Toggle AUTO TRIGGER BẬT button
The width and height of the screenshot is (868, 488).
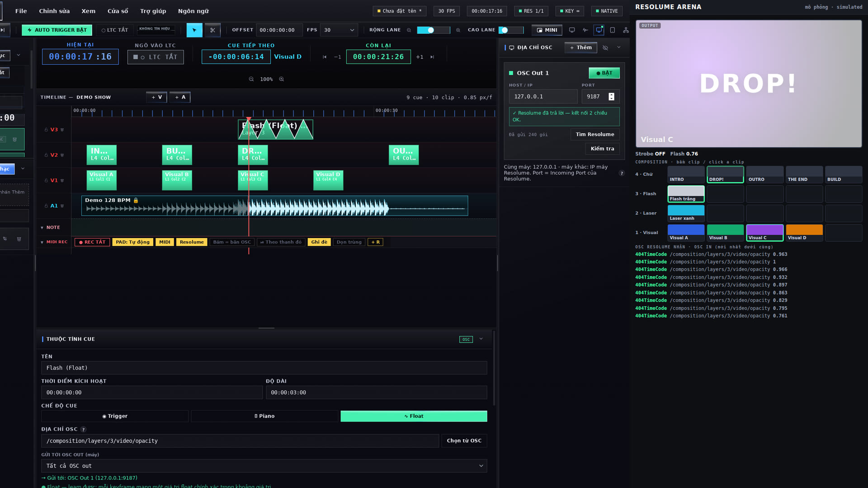pyautogui.click(x=57, y=30)
